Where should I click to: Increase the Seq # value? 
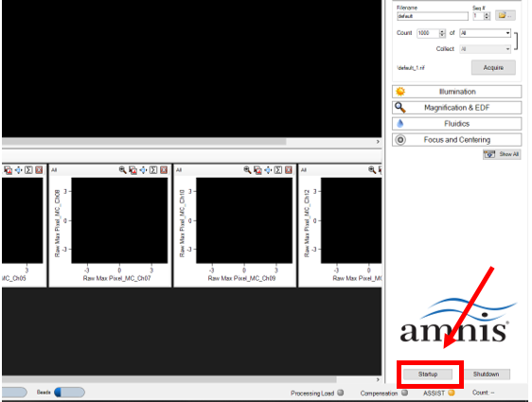coord(487,14)
